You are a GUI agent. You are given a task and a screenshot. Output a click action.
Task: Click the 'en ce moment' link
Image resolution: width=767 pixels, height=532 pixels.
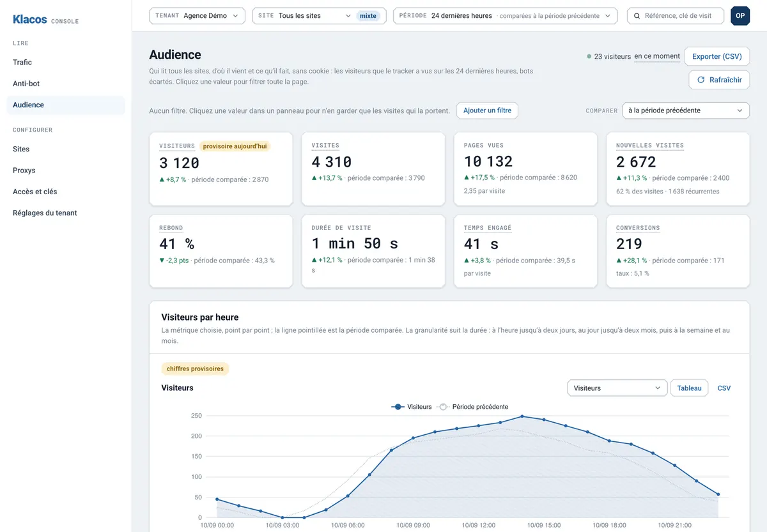click(x=657, y=56)
